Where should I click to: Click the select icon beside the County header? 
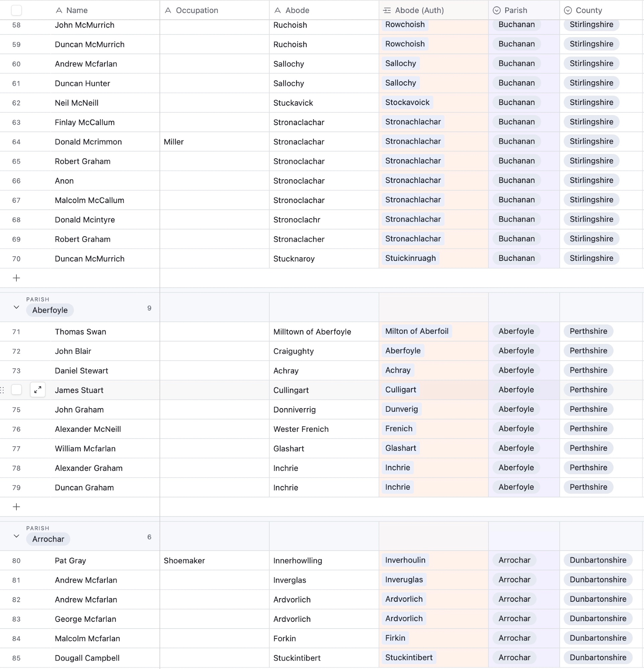click(568, 10)
